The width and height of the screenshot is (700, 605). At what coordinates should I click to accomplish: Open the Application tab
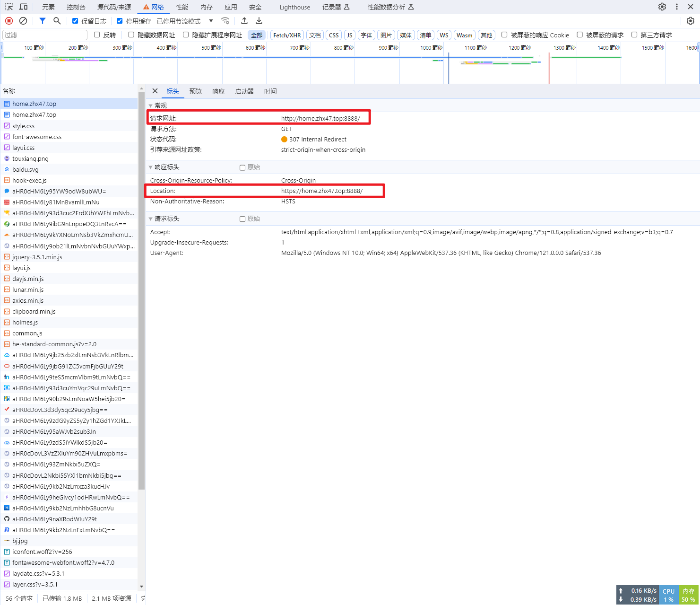[231, 7]
